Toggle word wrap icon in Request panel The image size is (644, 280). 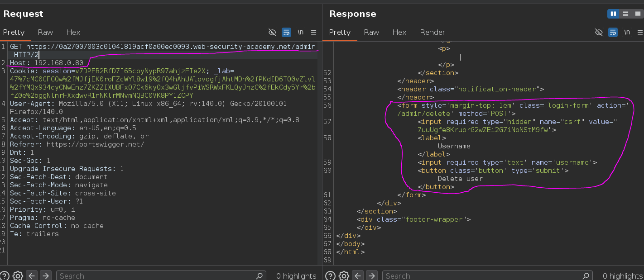(286, 32)
